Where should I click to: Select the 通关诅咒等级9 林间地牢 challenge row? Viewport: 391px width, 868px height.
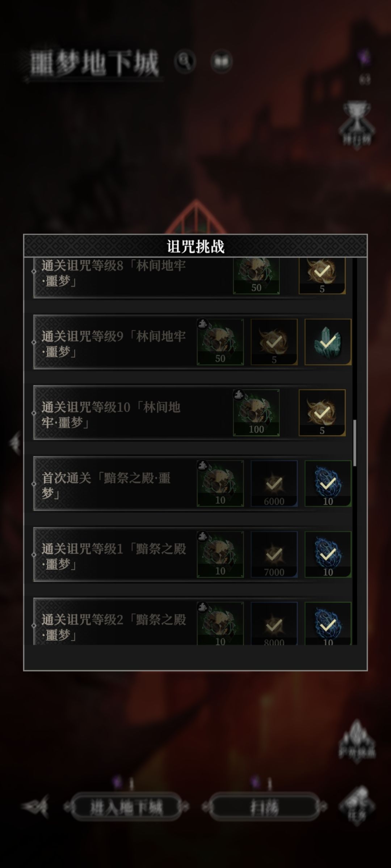pos(192,342)
